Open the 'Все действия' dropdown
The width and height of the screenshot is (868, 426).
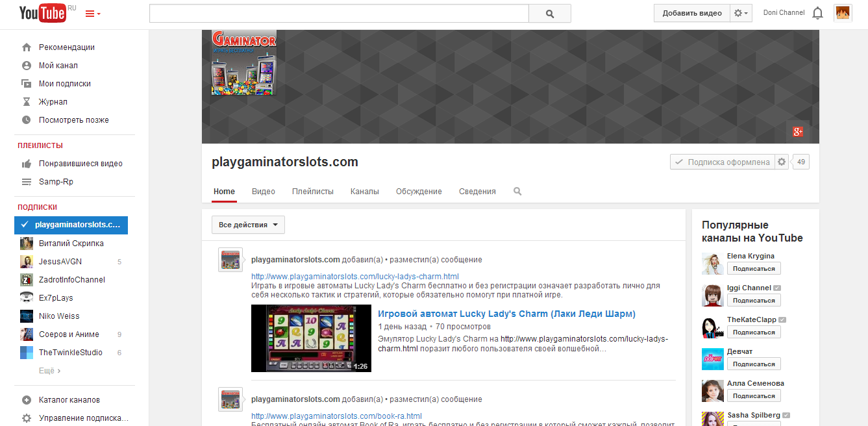[248, 225]
